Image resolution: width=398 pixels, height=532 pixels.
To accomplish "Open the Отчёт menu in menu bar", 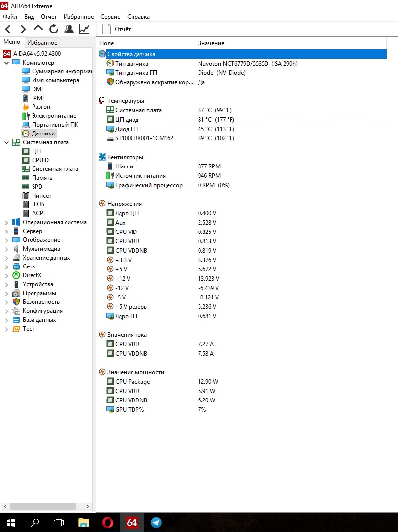I will point(49,17).
